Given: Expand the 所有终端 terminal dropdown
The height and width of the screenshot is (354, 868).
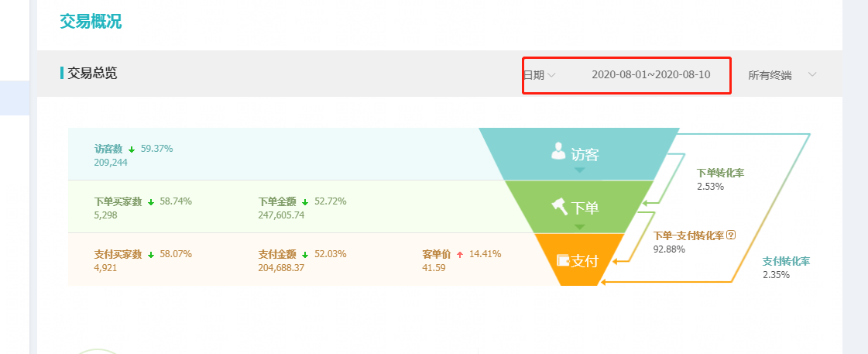Looking at the screenshot, I should pos(782,75).
